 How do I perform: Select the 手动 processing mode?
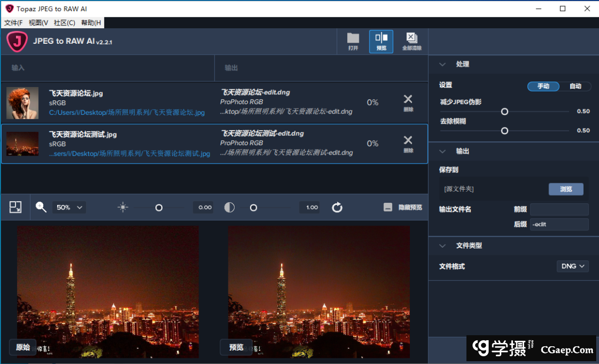coord(544,86)
